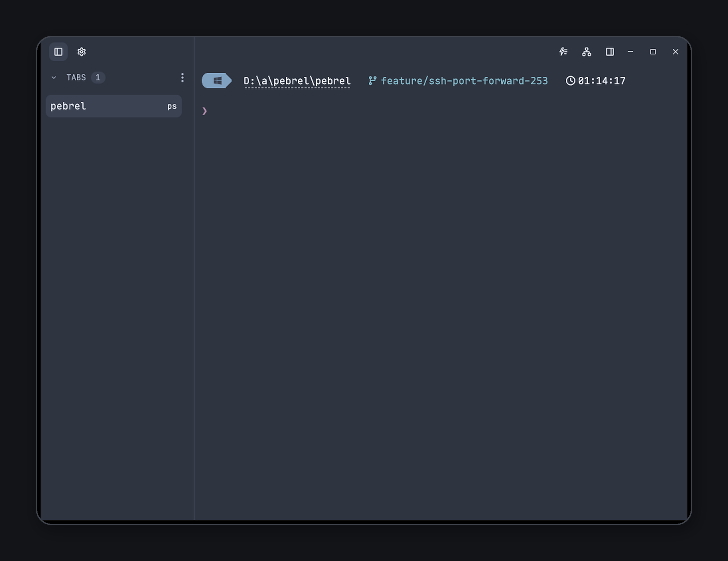
Task: Open the D:\a\pebrel\pebrel path link
Action: click(x=297, y=81)
